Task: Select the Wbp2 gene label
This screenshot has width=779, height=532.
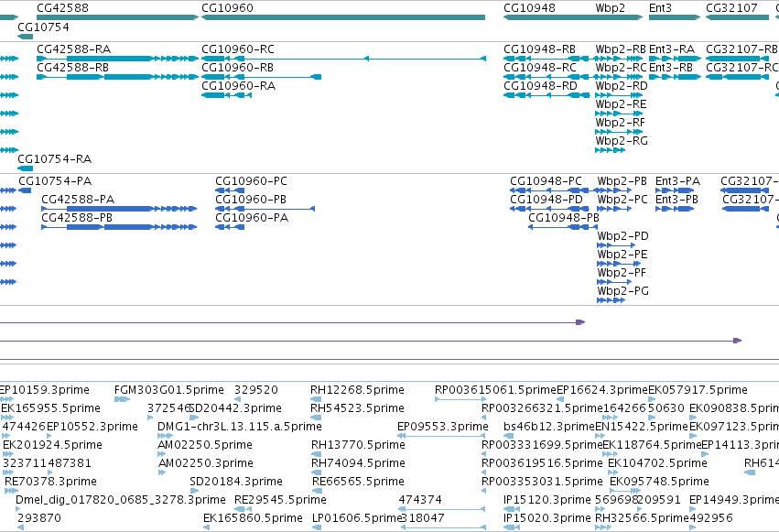Action: pyautogui.click(x=610, y=8)
